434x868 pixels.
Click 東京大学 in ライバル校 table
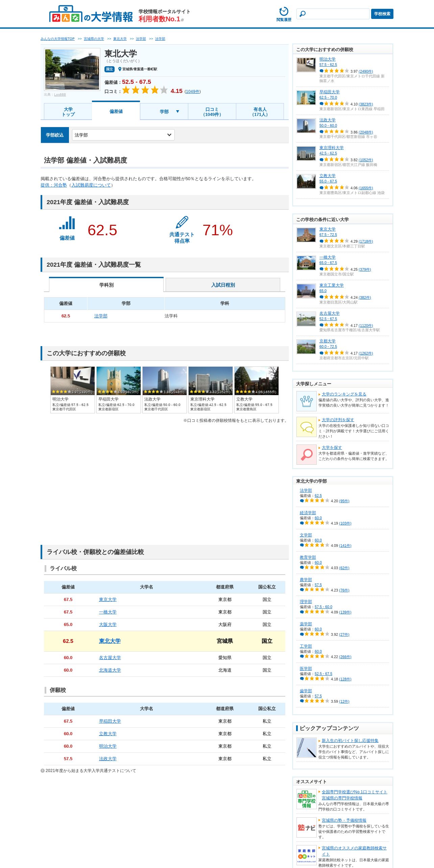(107, 599)
